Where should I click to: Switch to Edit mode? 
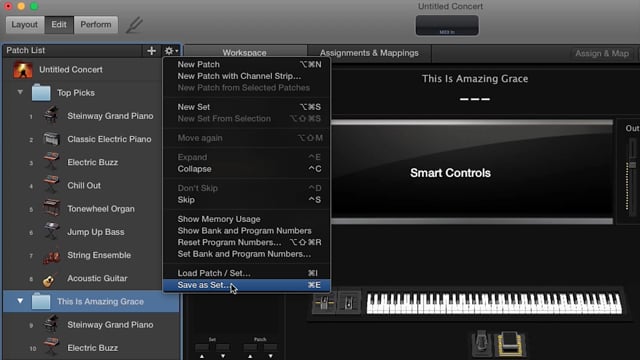click(x=59, y=24)
